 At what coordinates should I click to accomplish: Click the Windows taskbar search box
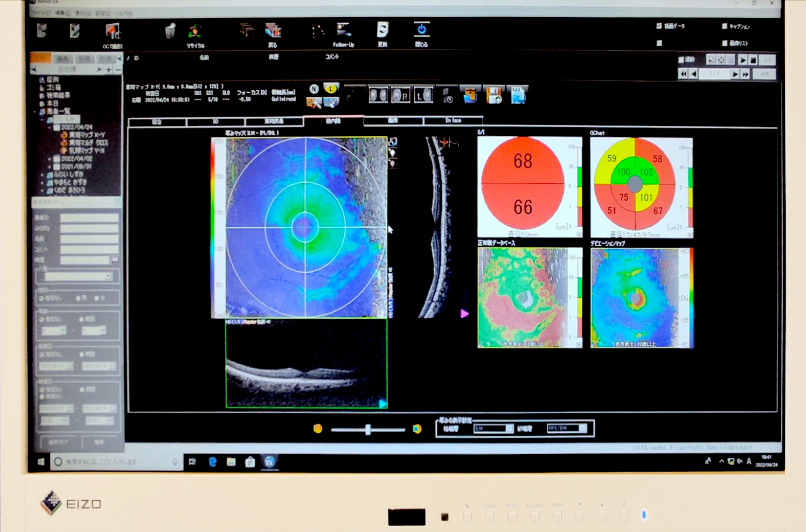point(116,462)
